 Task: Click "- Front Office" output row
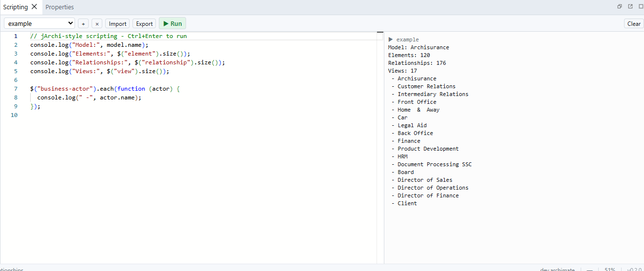pos(414,102)
